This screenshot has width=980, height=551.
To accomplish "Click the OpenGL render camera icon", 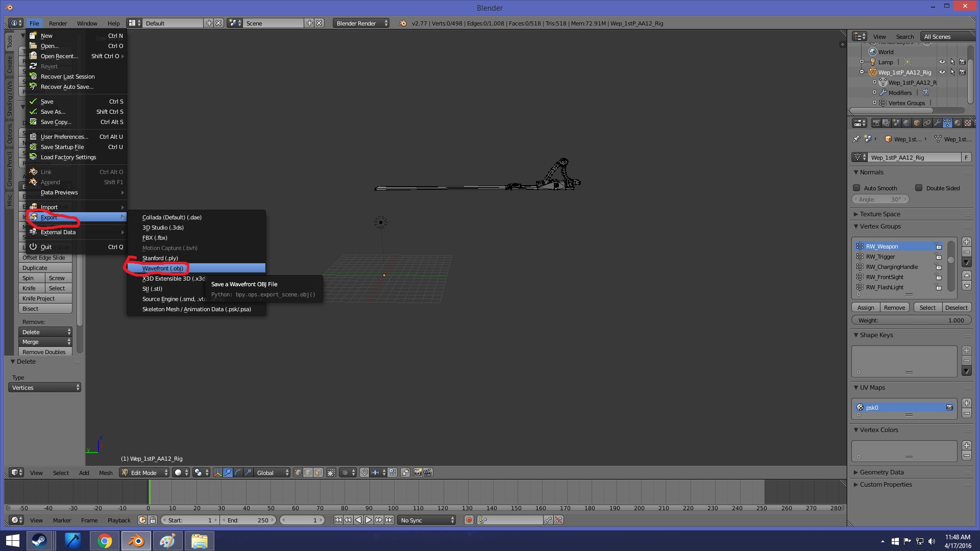I will [x=417, y=472].
